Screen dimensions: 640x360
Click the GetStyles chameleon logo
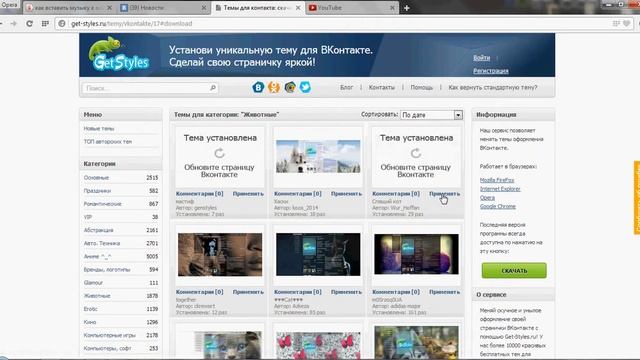[x=119, y=54]
